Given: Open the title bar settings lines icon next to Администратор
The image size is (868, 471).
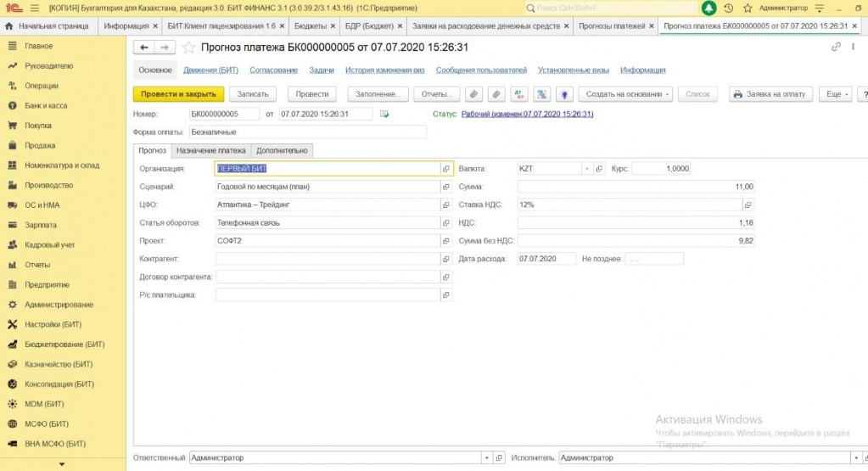Looking at the screenshot, I should tap(820, 8).
